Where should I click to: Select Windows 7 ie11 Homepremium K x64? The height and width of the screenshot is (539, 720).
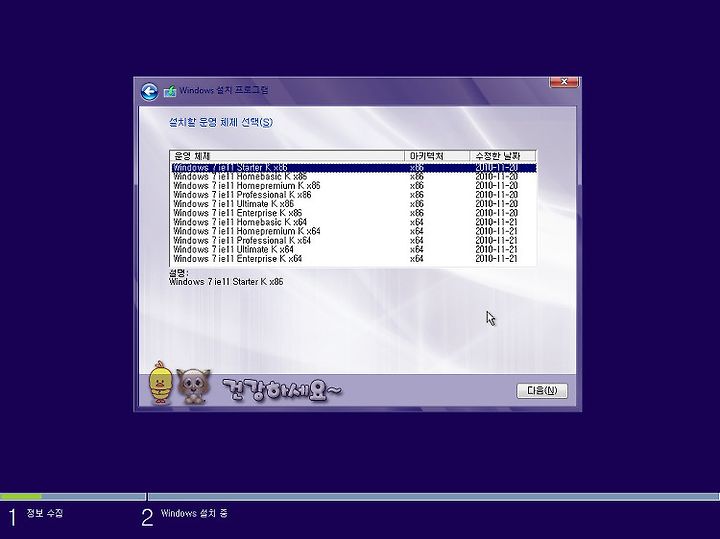pyautogui.click(x=354, y=231)
